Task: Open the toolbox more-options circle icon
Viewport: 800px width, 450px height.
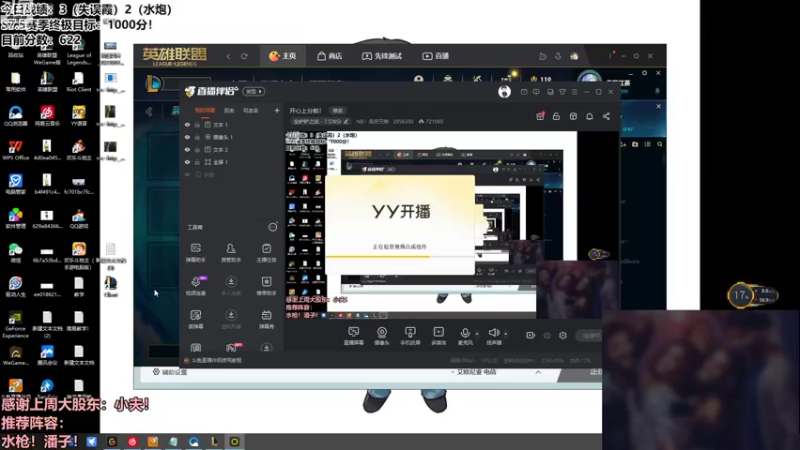Action: point(273,227)
